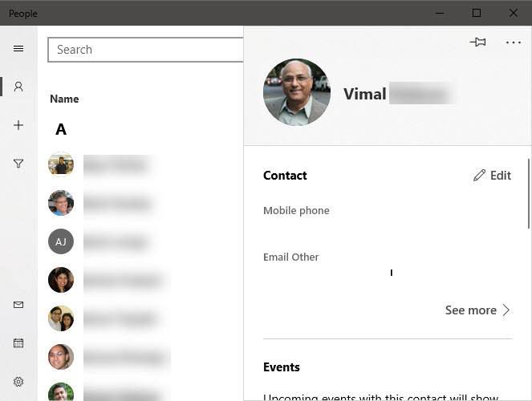Pin this contact using the pin icon
The height and width of the screenshot is (401, 532).
477,42
